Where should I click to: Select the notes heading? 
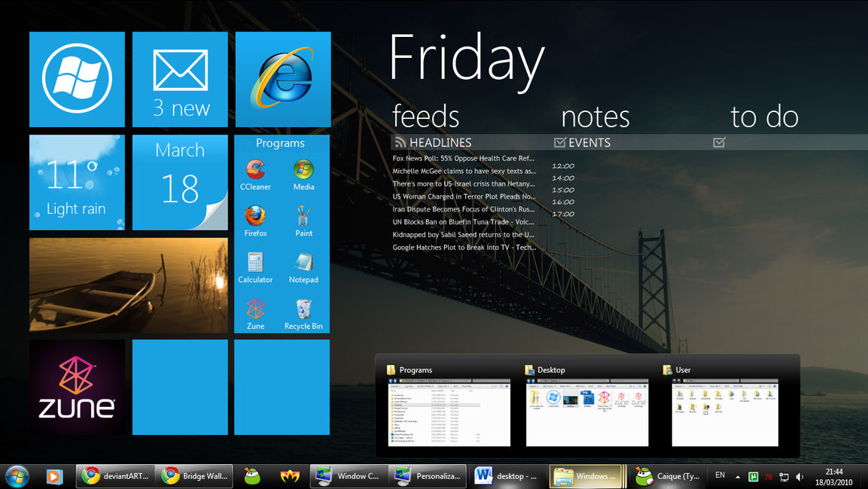(595, 117)
